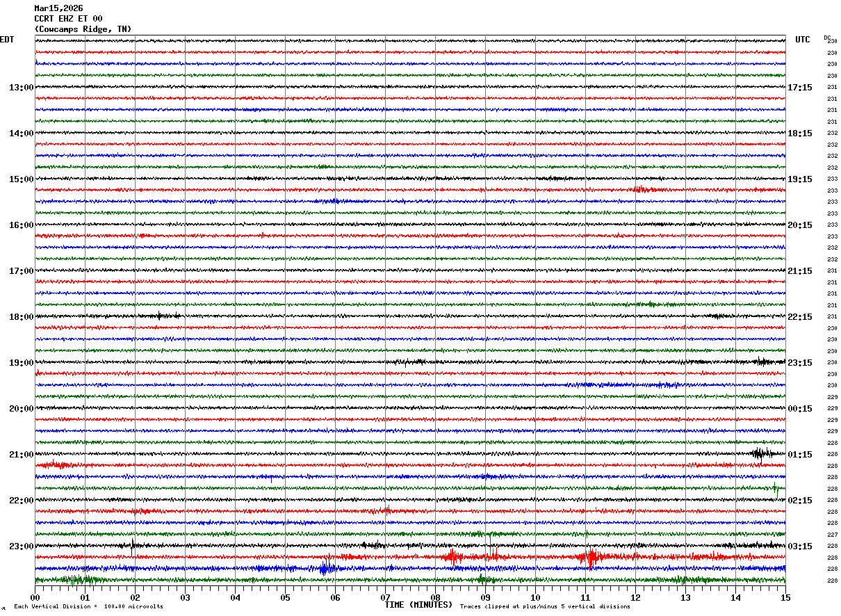This screenshot has width=841, height=616.
Task: Click the "DC" column header
Action: [x=827, y=38]
